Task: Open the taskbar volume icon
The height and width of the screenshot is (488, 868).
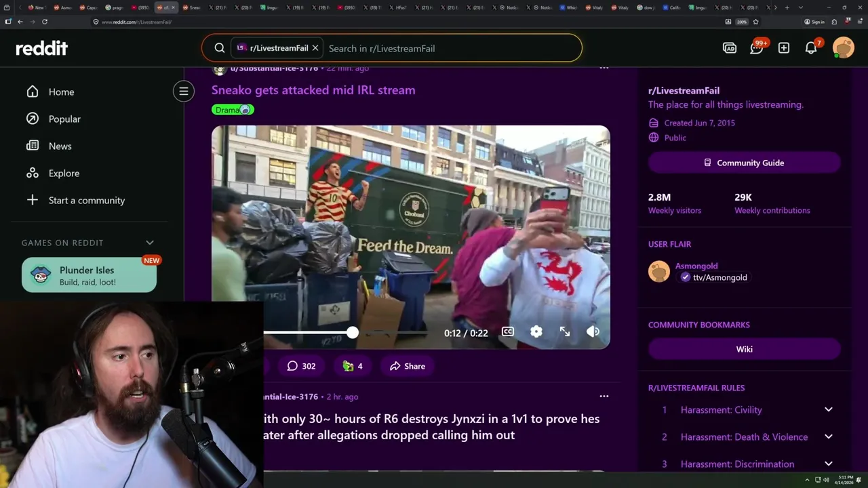Action: point(826,480)
